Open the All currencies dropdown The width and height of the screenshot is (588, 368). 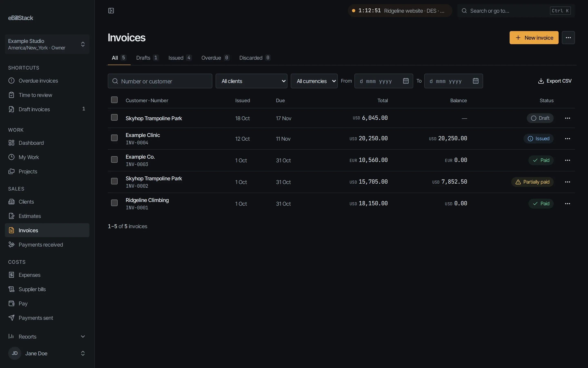pyautogui.click(x=314, y=81)
